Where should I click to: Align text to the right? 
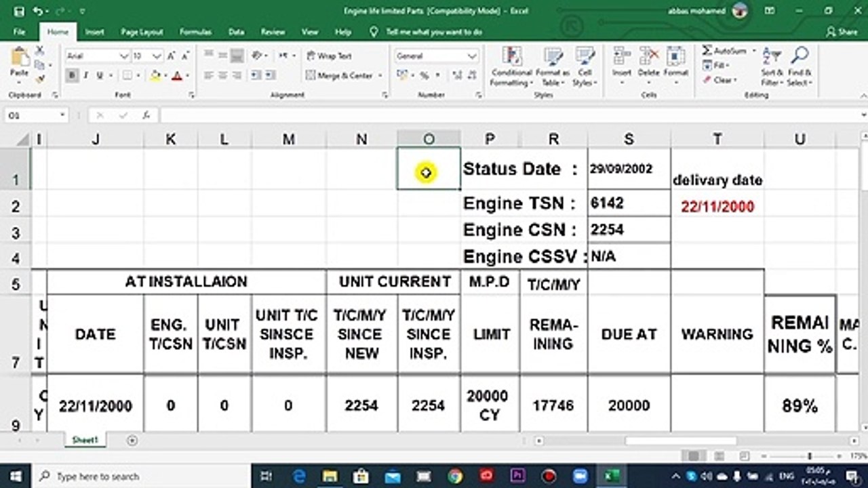pyautogui.click(x=237, y=76)
